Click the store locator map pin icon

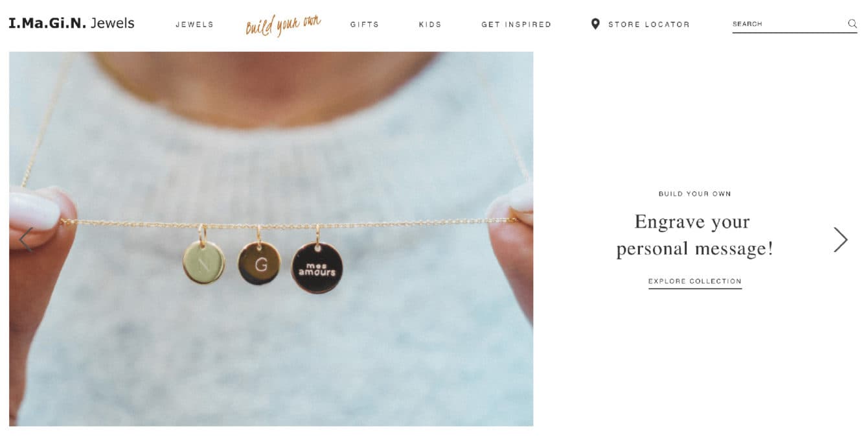[595, 24]
